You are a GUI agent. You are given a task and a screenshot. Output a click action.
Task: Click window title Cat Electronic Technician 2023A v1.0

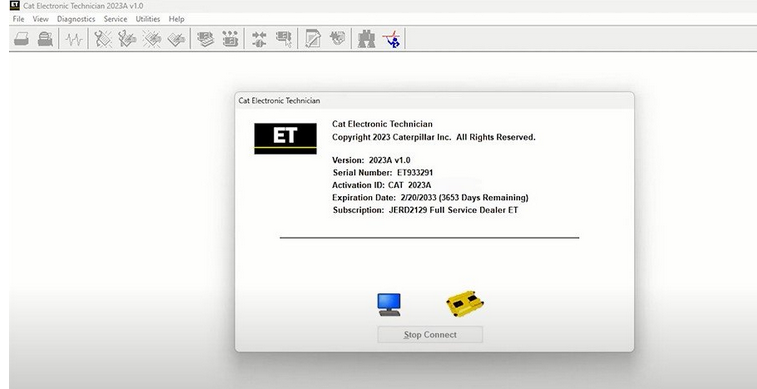pos(83,6)
